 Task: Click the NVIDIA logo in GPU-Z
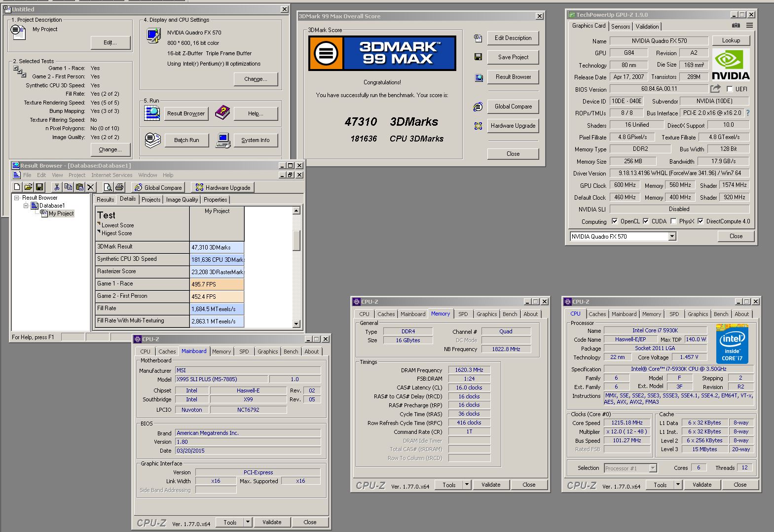[x=731, y=65]
